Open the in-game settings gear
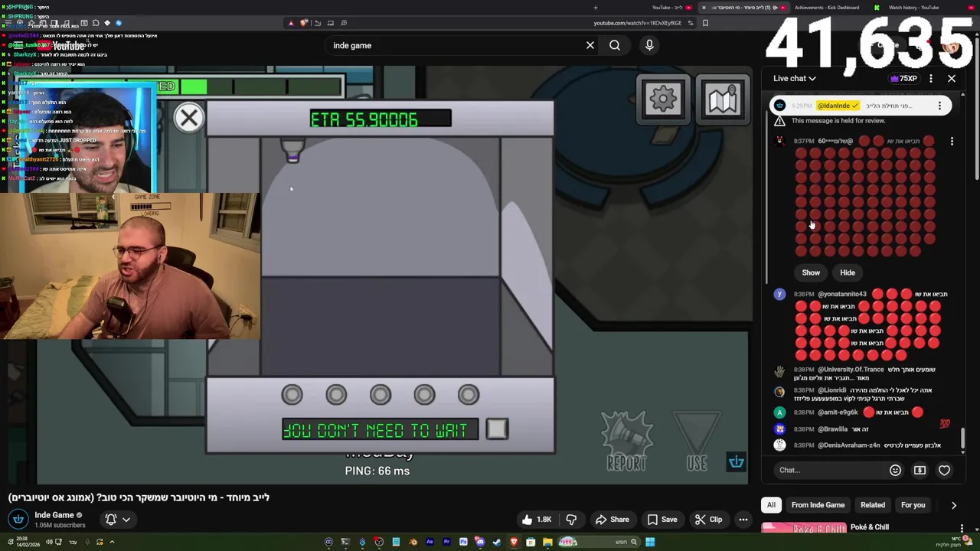 click(663, 98)
